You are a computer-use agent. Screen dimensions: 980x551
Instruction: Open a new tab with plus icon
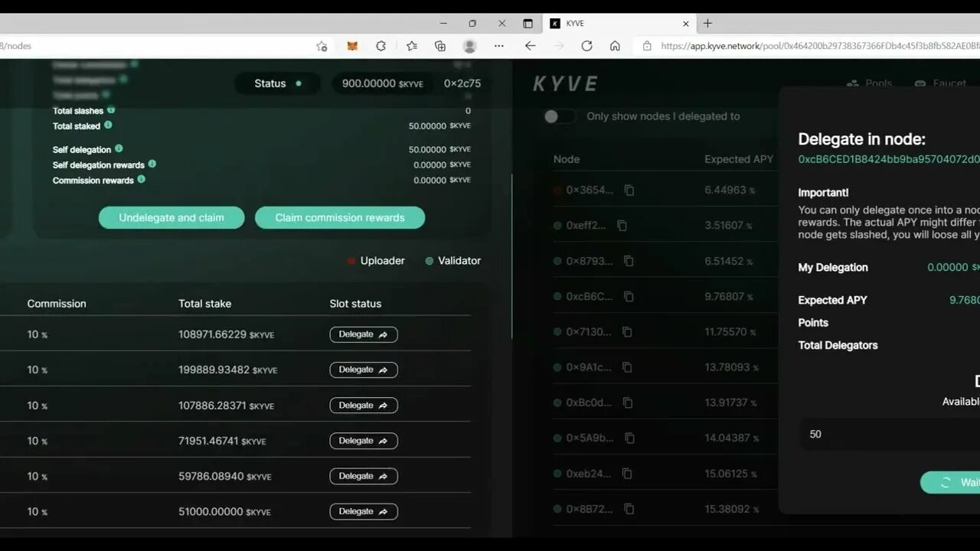click(707, 24)
